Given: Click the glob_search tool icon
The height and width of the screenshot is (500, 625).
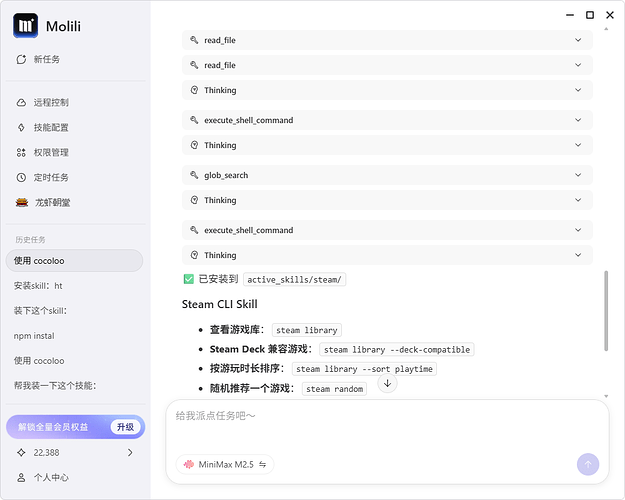Looking at the screenshot, I should [194, 175].
